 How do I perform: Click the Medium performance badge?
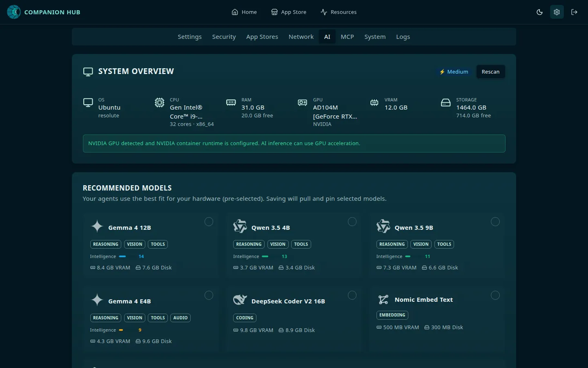(x=454, y=72)
